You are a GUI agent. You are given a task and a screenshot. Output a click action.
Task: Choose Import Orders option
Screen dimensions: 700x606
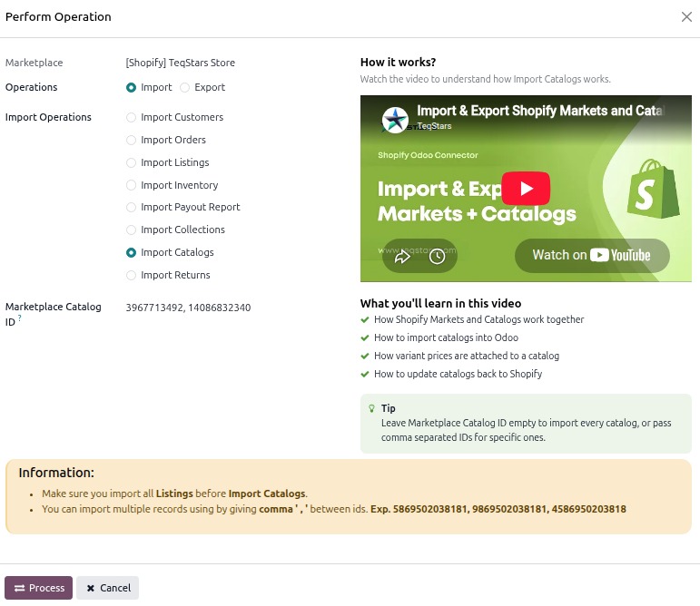(131, 140)
